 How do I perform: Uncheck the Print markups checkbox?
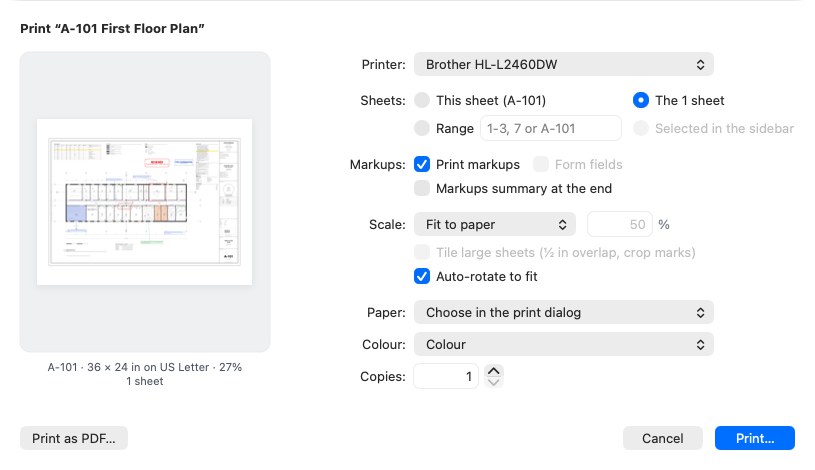(422, 164)
